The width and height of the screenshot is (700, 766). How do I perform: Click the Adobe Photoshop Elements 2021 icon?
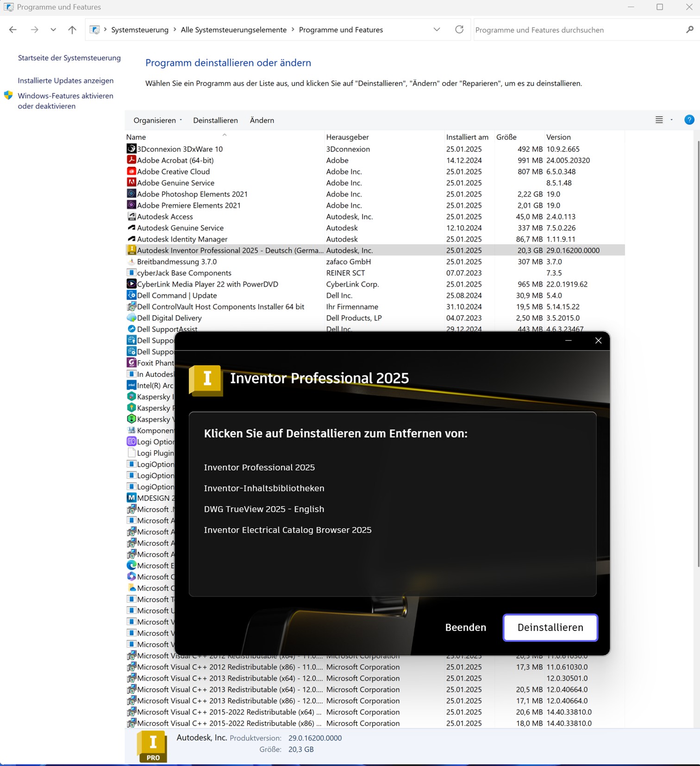[x=131, y=194]
